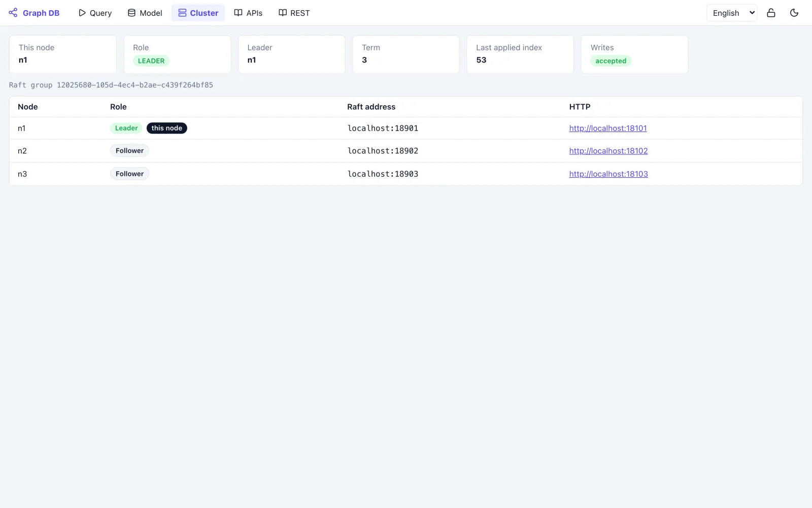812x508 pixels.
Task: Open the REST tab
Action: (294, 13)
